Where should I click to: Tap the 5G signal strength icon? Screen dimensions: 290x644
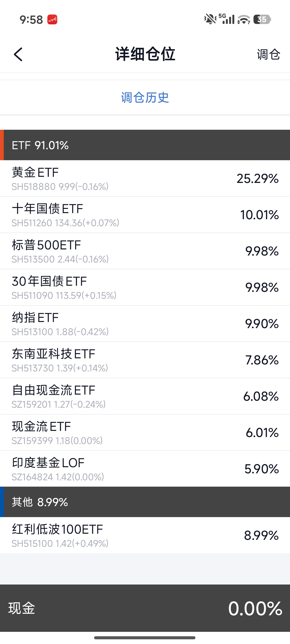pyautogui.click(x=227, y=19)
